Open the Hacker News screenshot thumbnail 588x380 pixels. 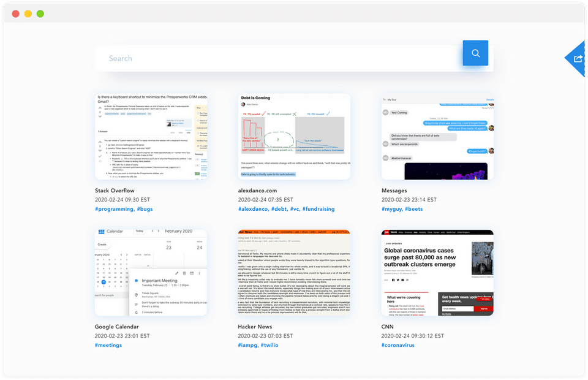click(x=294, y=273)
